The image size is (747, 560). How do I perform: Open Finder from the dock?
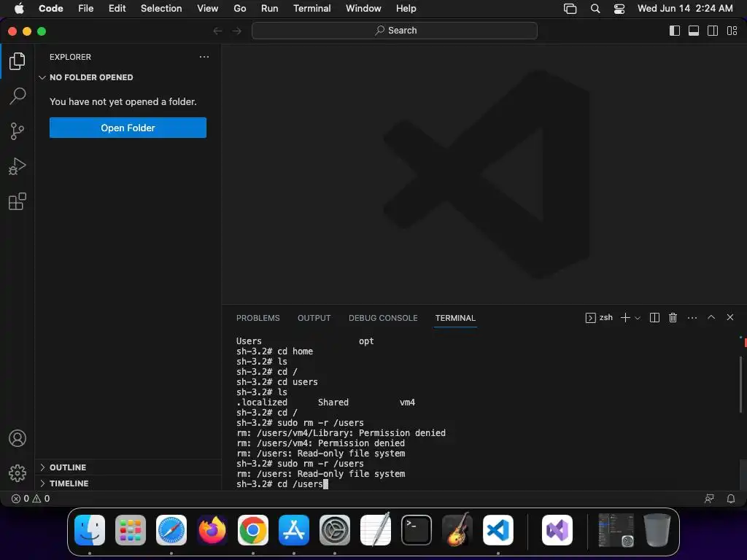point(90,530)
